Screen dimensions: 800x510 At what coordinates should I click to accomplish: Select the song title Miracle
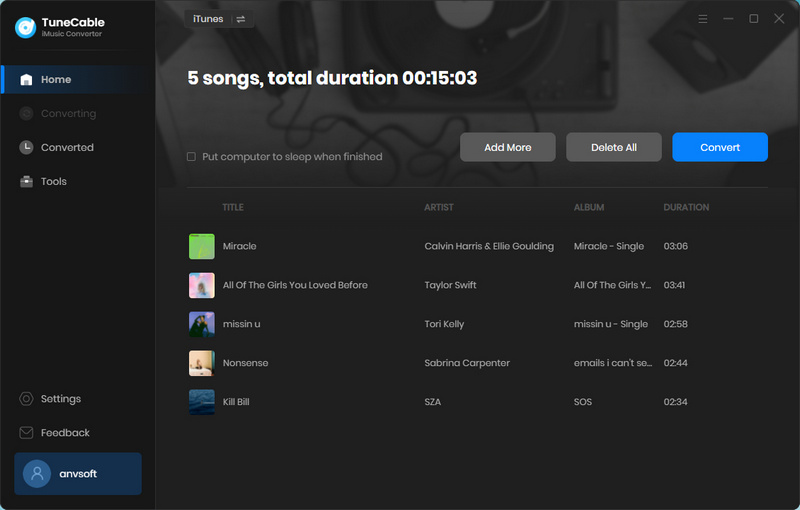pos(239,246)
